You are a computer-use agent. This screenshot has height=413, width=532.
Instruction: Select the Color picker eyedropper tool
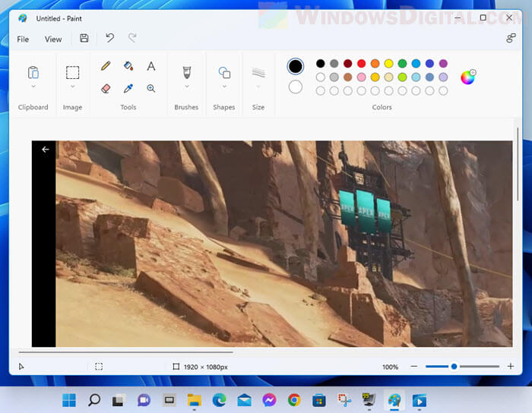tap(128, 88)
